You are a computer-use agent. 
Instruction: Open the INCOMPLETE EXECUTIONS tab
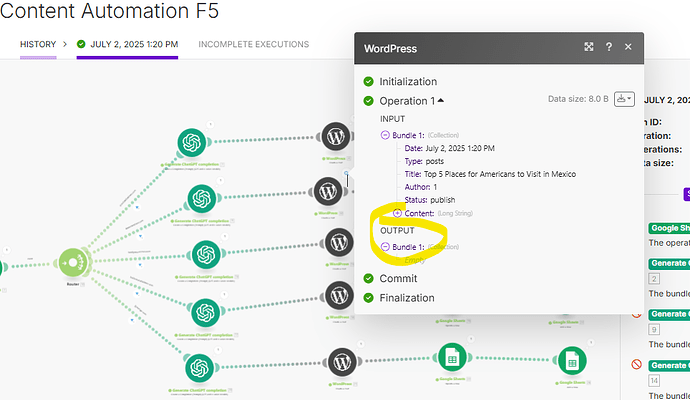pyautogui.click(x=253, y=44)
